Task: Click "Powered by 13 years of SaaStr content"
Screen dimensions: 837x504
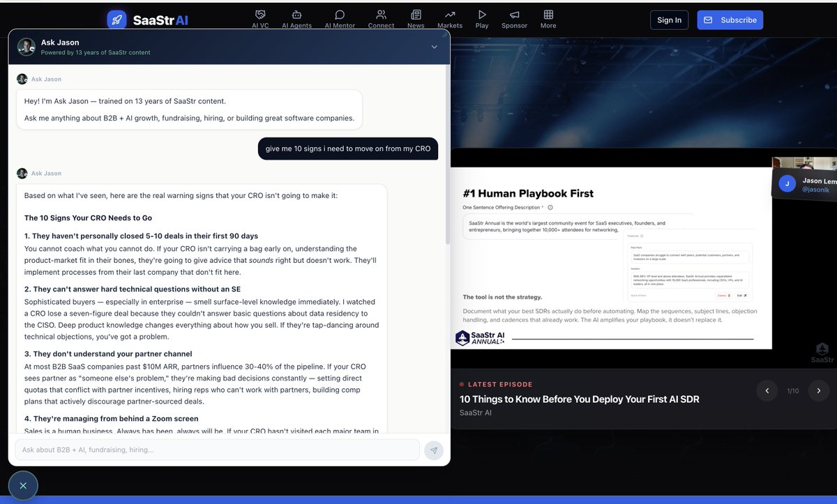Action: coord(96,52)
